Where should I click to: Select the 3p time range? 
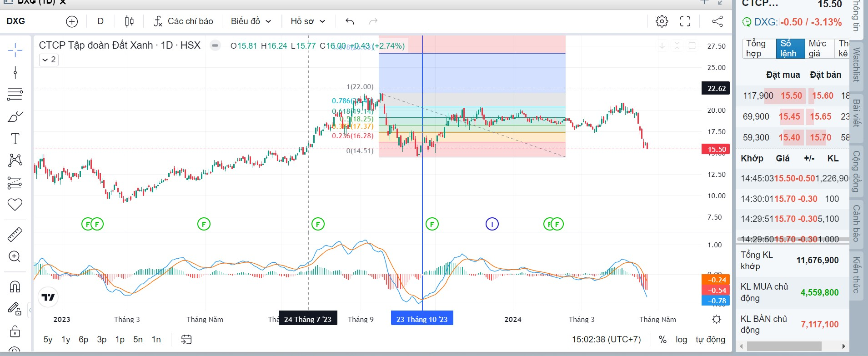point(102,340)
